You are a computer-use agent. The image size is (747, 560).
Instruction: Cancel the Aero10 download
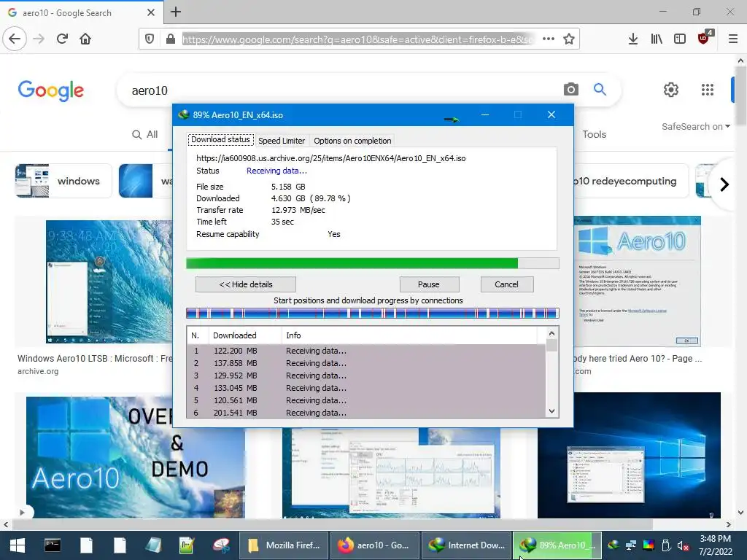tap(506, 284)
